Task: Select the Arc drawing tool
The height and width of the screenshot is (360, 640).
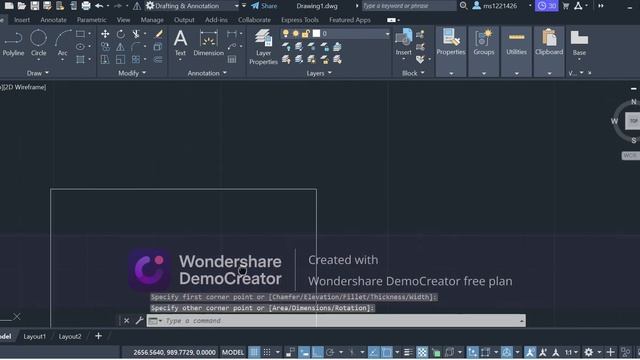Action: pyautogui.click(x=62, y=43)
